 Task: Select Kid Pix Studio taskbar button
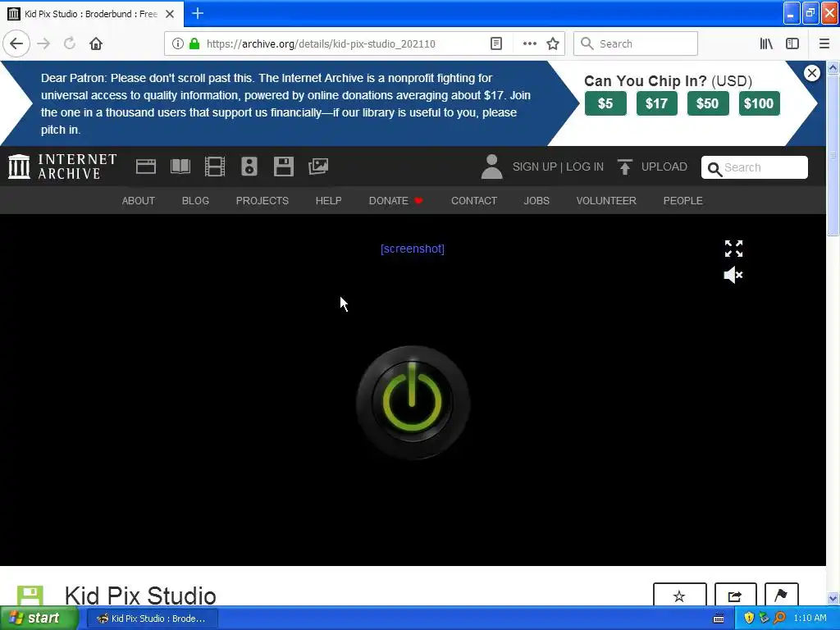coord(152,619)
